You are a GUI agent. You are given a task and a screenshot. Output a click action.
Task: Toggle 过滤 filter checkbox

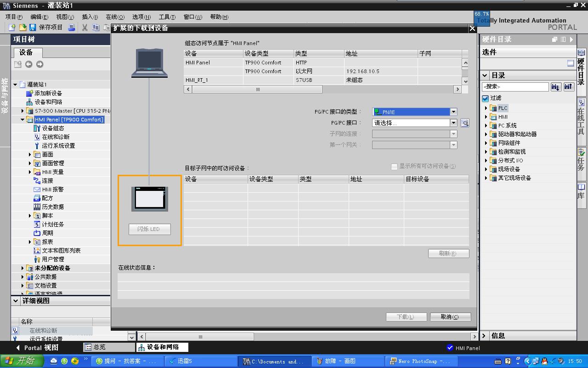point(485,98)
